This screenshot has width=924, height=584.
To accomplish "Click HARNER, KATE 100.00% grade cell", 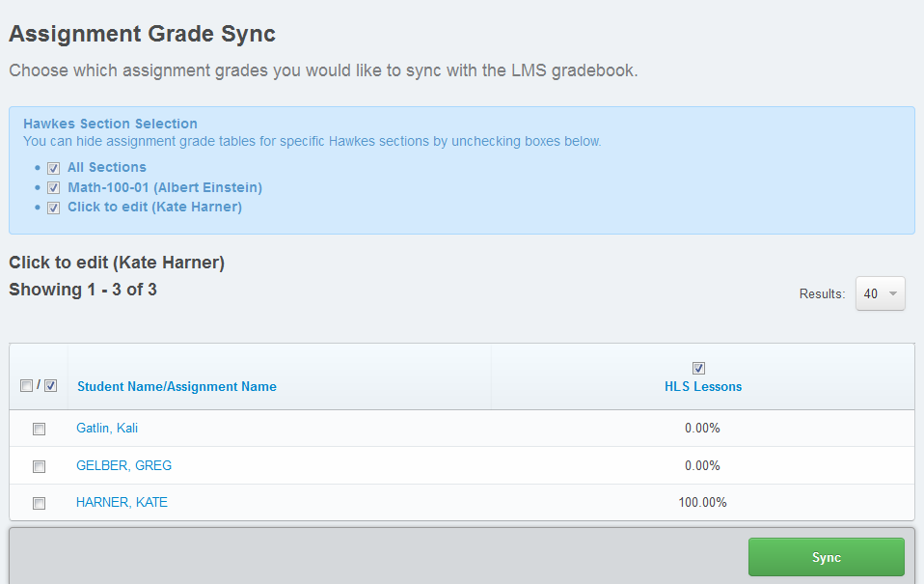I will 702,502.
